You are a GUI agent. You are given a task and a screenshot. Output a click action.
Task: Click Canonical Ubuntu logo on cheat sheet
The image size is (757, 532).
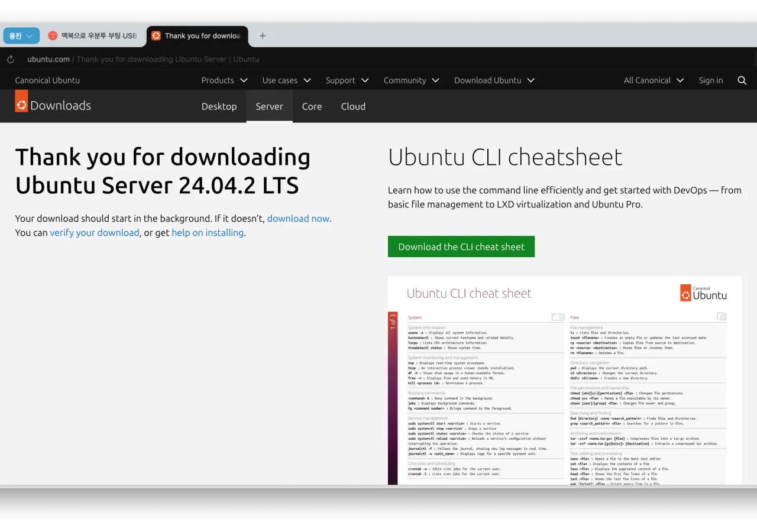click(x=703, y=293)
